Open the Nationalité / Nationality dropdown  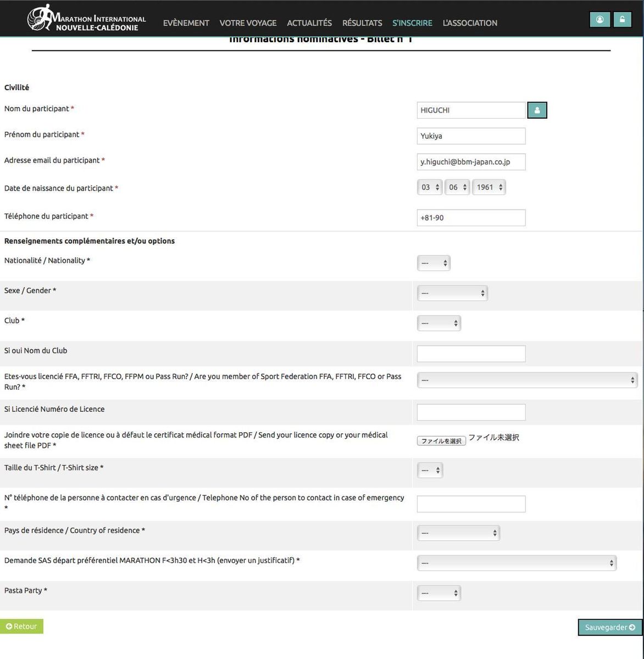[434, 263]
